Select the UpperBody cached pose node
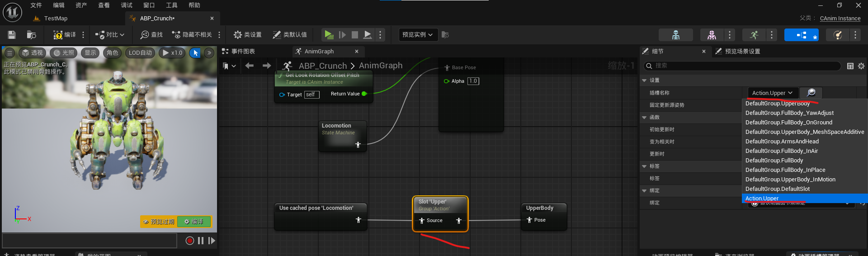Viewport: 868px width, 256px height. [544, 216]
